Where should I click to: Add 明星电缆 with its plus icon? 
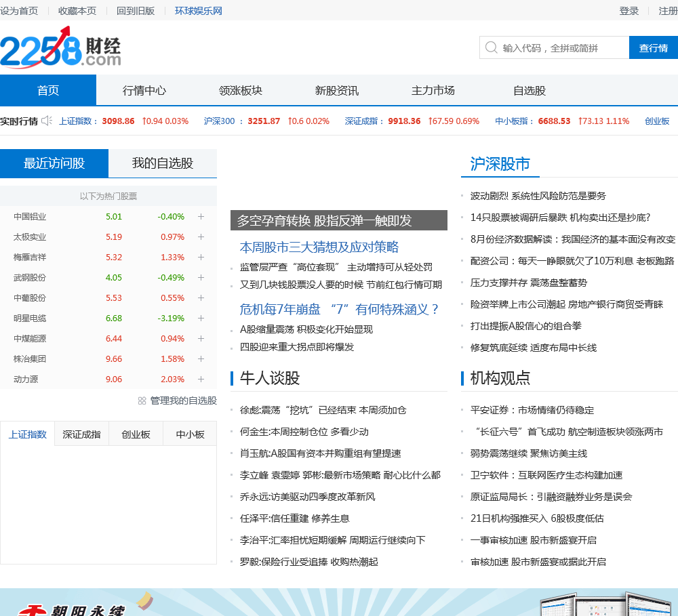pos(201,318)
